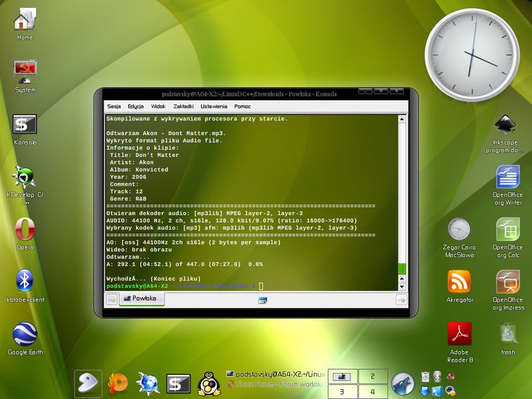The image size is (532, 399).
Task: Switch to virtual desktop 4 in pager
Action: point(373,392)
